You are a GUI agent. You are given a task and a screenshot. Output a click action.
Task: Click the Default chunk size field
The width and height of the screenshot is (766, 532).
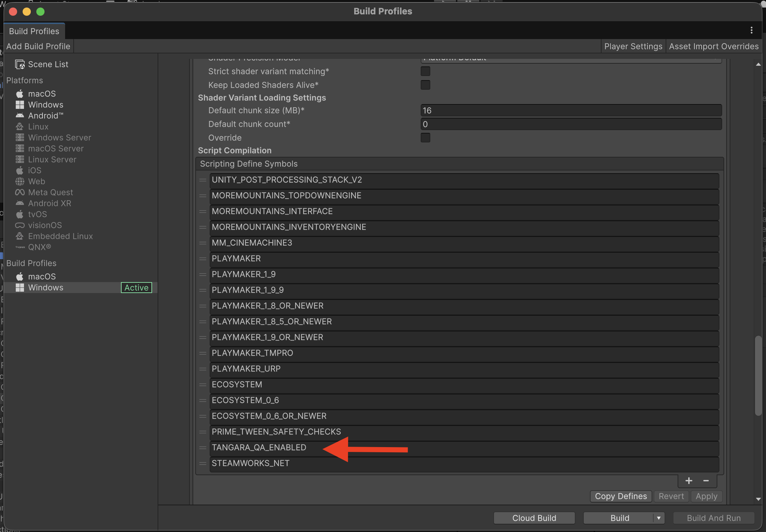click(571, 110)
